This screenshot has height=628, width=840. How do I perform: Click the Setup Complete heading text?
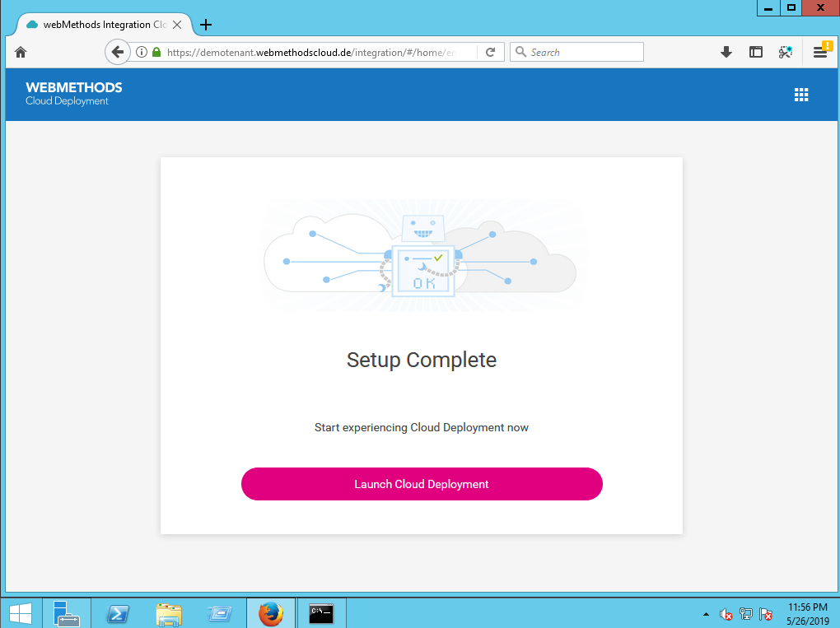pos(422,360)
